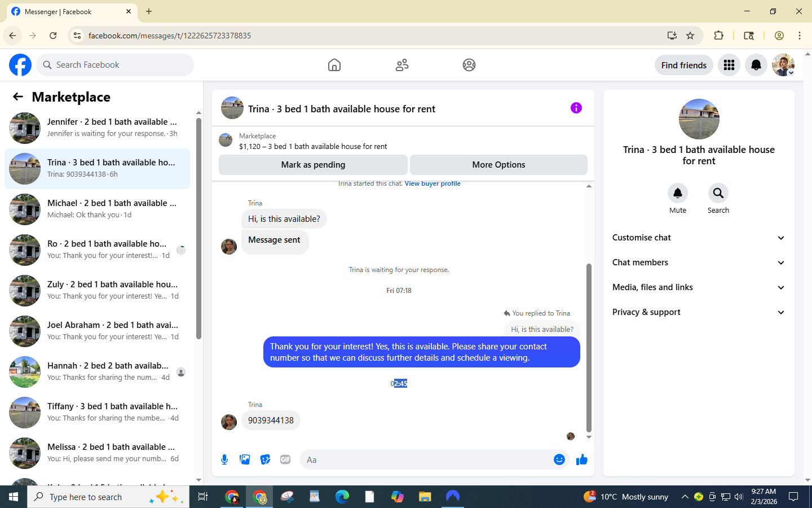This screenshot has width=812, height=508.
Task: Close the Messenger | Facebook tab
Action: click(129, 11)
